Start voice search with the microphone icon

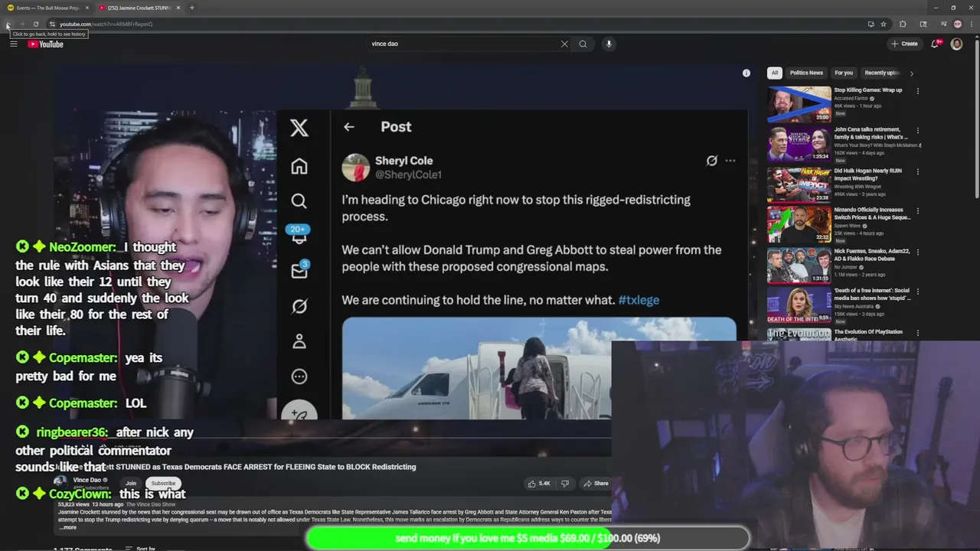609,44
